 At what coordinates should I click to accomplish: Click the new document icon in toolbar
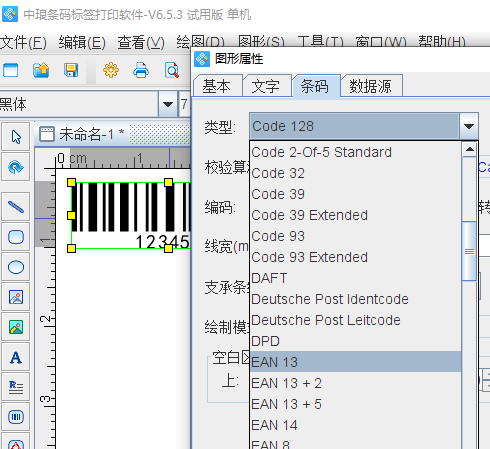pos(11,70)
